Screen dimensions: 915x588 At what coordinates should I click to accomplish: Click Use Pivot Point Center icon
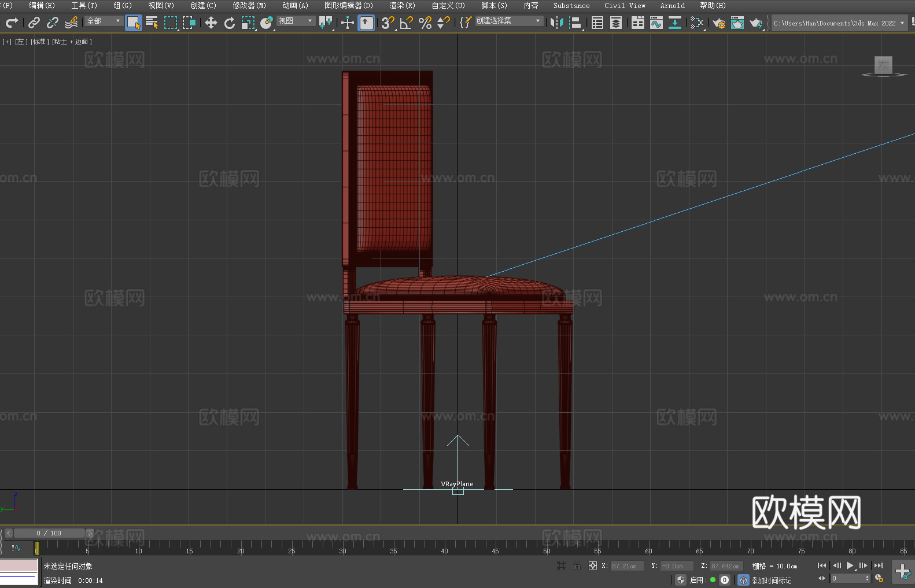click(x=326, y=23)
